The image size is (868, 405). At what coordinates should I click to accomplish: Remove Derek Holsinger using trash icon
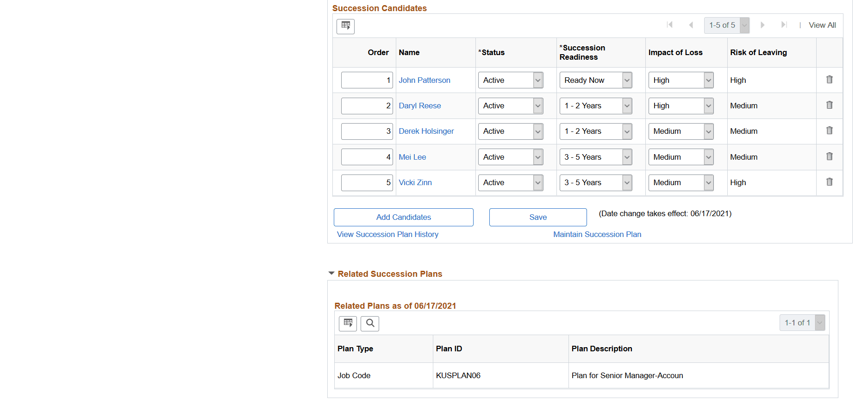(x=829, y=131)
